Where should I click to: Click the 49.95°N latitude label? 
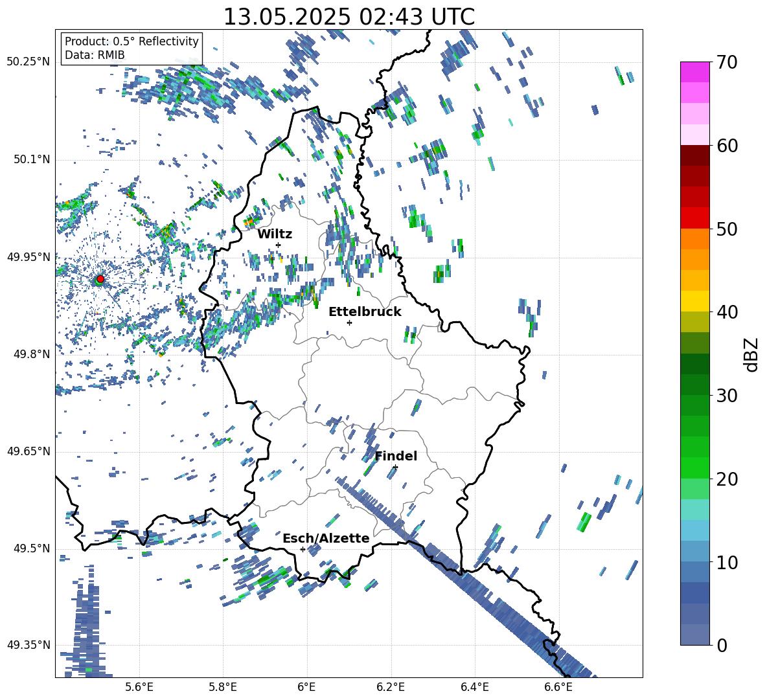pyautogui.click(x=29, y=257)
